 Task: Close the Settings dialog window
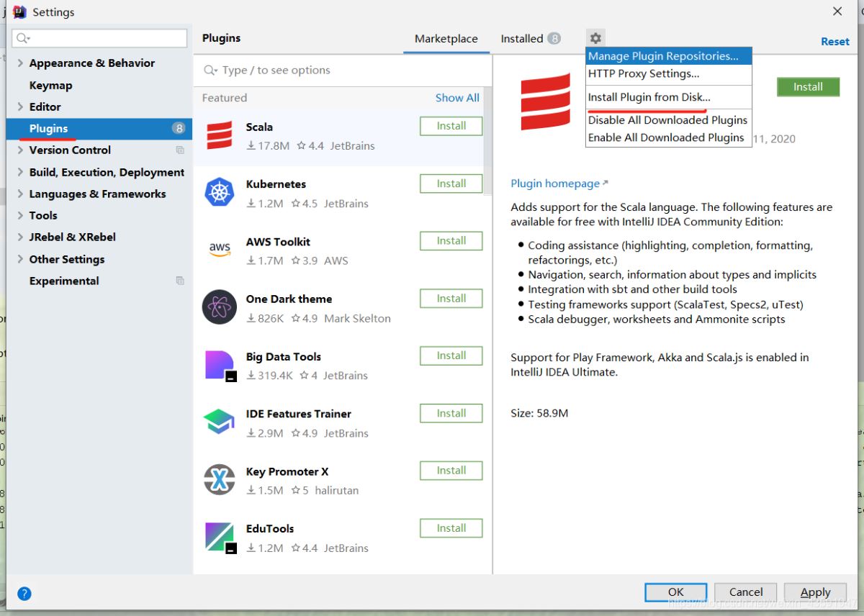coord(837,12)
